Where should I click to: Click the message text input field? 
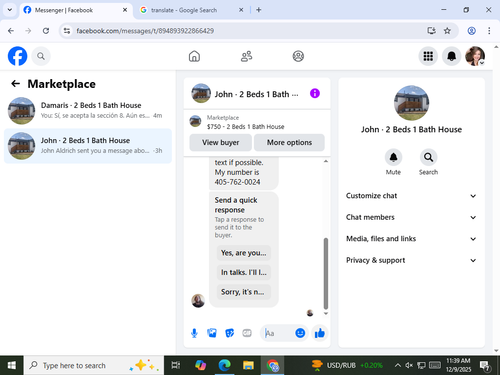(x=277, y=333)
